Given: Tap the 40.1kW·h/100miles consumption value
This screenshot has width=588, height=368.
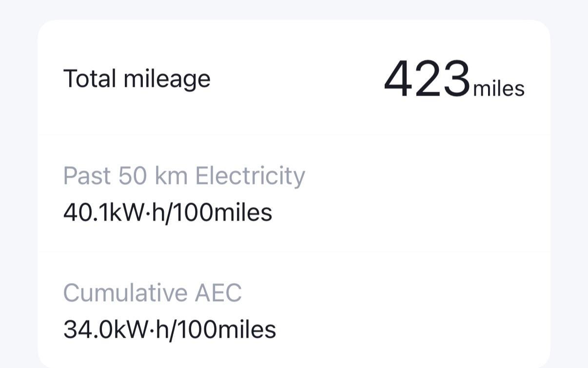Looking at the screenshot, I should (x=168, y=212).
